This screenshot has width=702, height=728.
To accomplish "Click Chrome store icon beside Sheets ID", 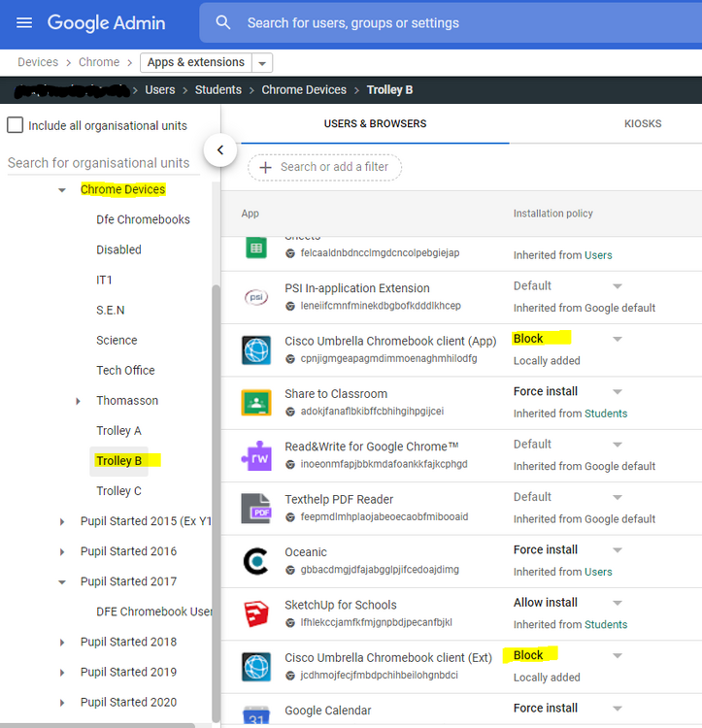I will click(290, 253).
